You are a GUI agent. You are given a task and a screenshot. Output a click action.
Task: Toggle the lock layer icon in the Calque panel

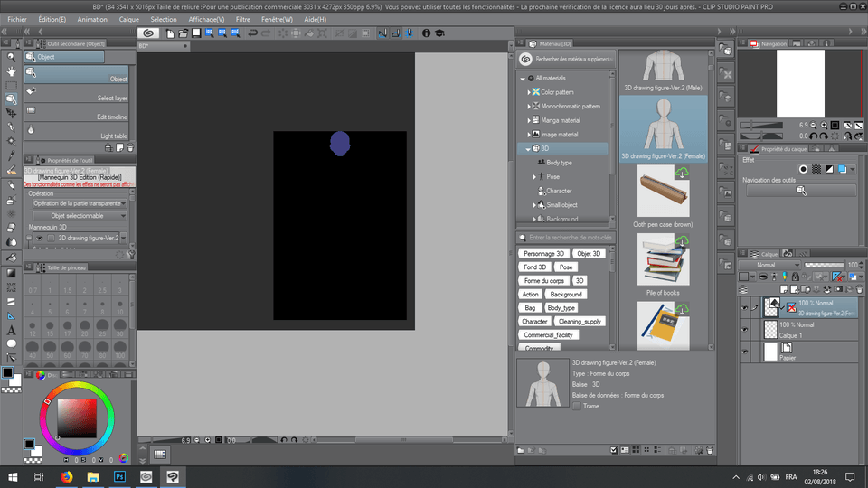tap(796, 277)
